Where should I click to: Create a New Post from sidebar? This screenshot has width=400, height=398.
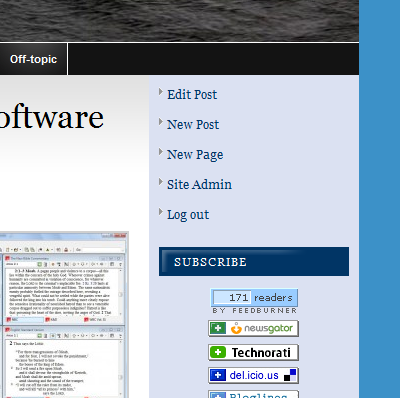(x=193, y=125)
